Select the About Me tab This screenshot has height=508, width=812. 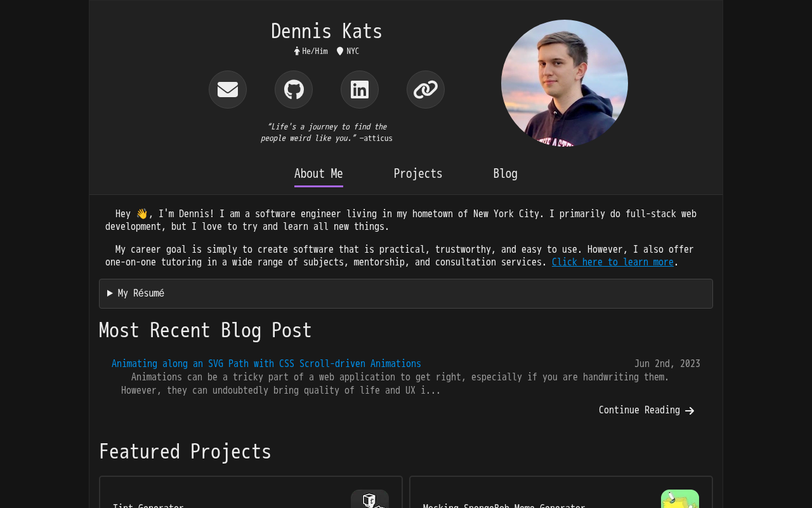point(318,174)
